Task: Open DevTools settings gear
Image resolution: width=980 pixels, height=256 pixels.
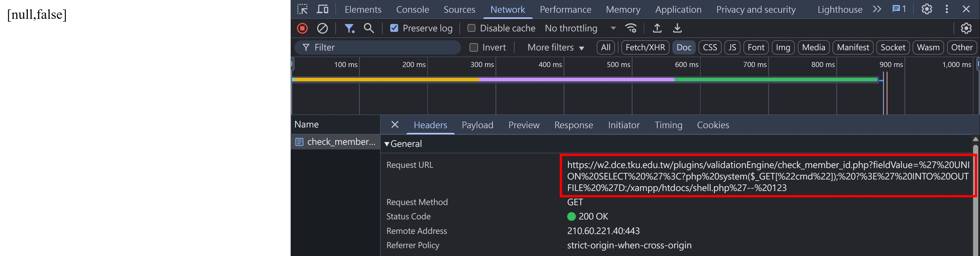Action: click(927, 9)
